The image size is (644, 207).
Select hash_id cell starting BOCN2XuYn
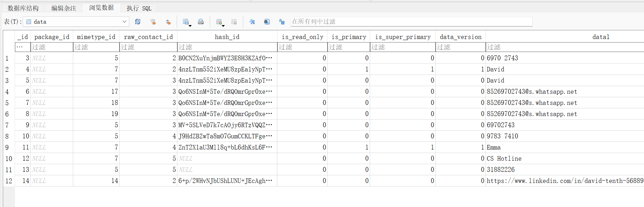pos(227,58)
